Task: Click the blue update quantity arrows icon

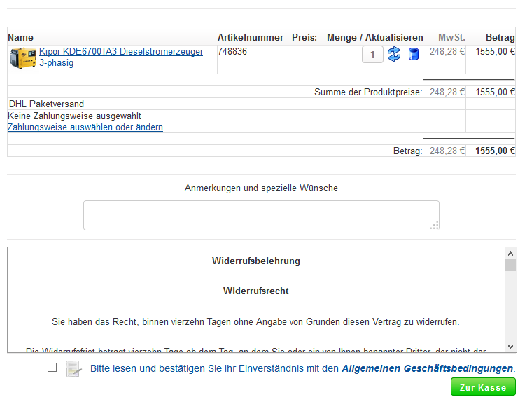Action: click(394, 55)
